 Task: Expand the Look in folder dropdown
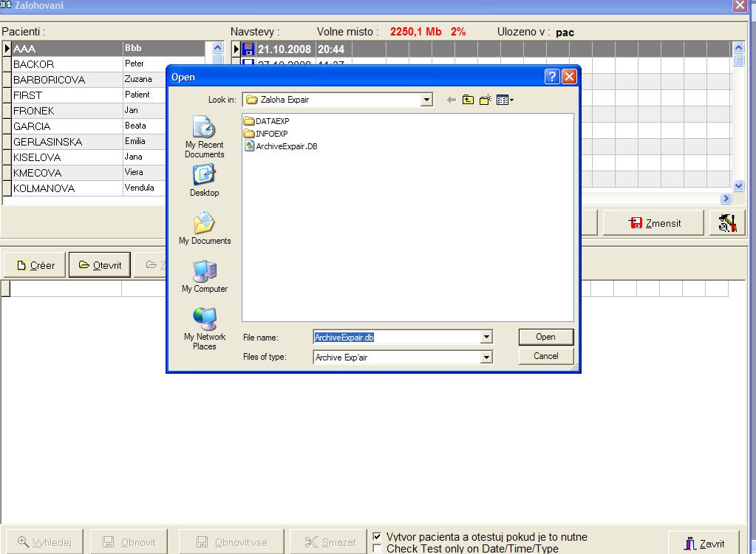(x=426, y=100)
